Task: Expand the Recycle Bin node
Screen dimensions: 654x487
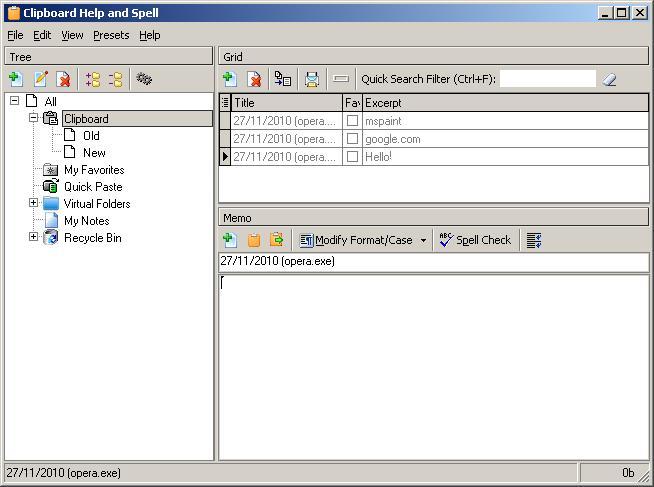Action: tap(33, 237)
